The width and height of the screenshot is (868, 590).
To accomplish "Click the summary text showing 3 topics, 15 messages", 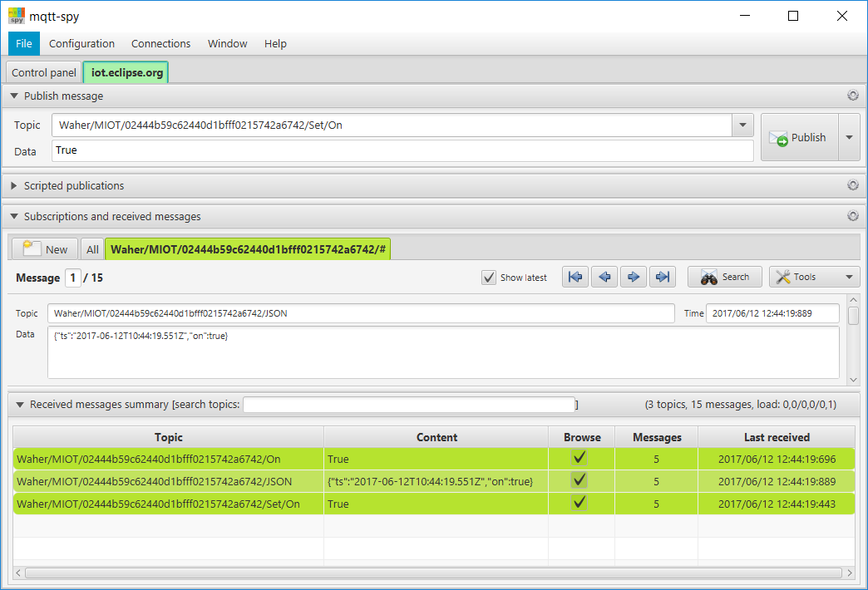I will pyautogui.click(x=741, y=405).
